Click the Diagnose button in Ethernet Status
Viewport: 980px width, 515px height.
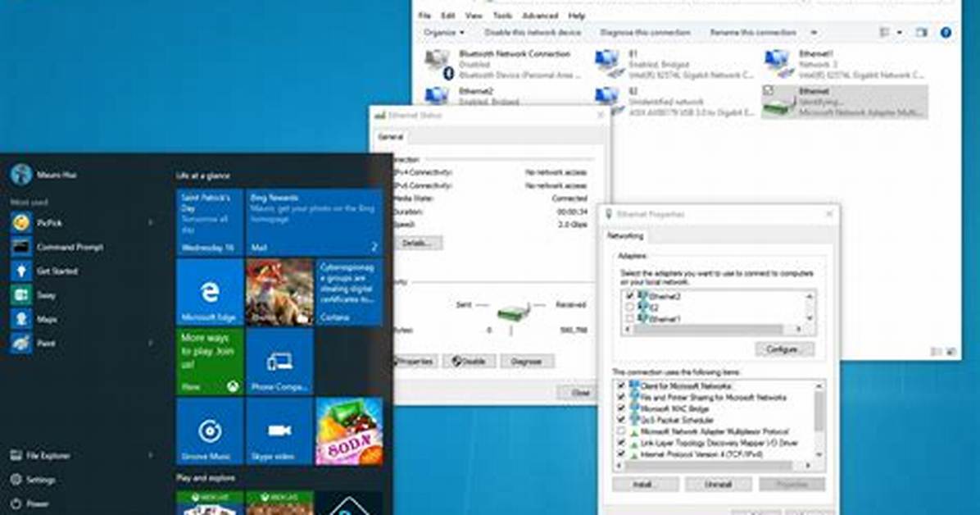point(526,362)
